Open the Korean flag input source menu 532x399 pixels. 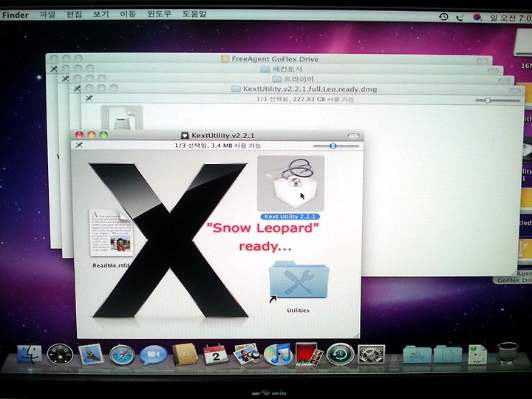click(477, 17)
